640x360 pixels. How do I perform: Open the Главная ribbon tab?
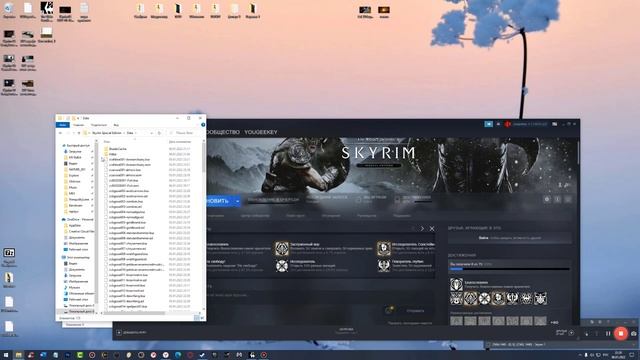point(79,125)
